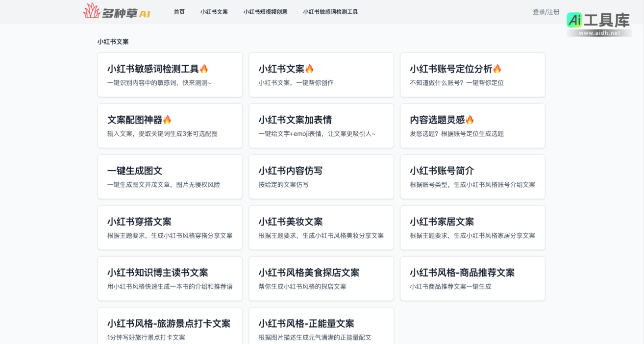Select the 小红书知识博主读书文案 card
Viewport: 644px width, 344px height.
pyautogui.click(x=170, y=278)
